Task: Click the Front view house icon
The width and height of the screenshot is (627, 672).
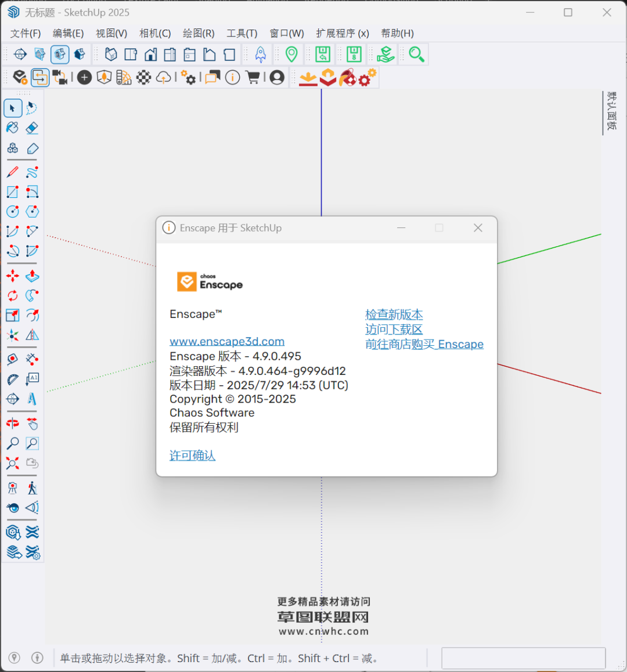Action: 150,55
